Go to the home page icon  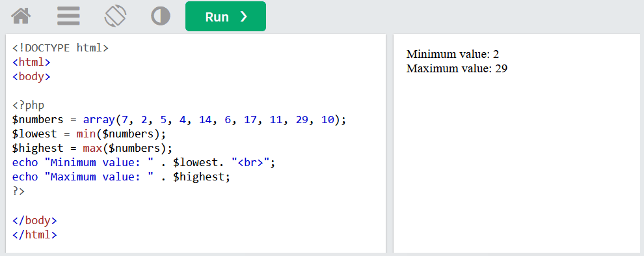pyautogui.click(x=21, y=16)
